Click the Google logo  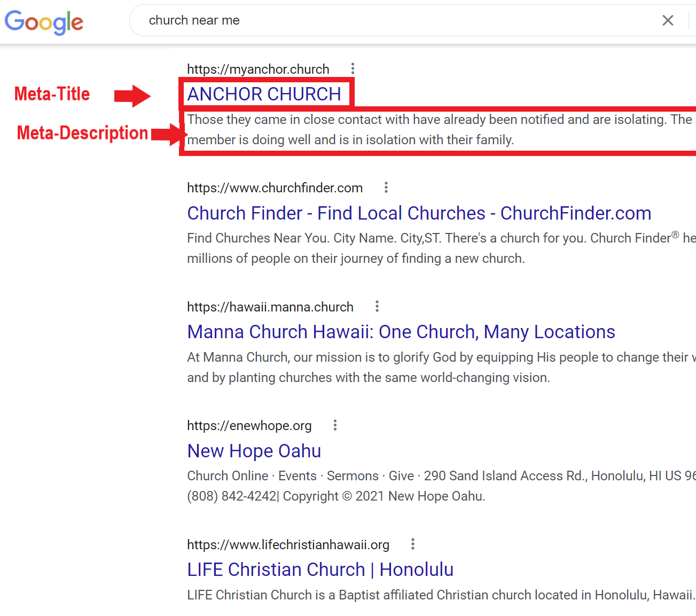(x=44, y=22)
